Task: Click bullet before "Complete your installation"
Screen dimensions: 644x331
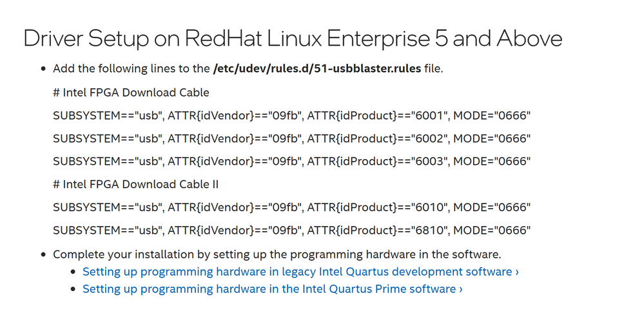Action: (43, 255)
